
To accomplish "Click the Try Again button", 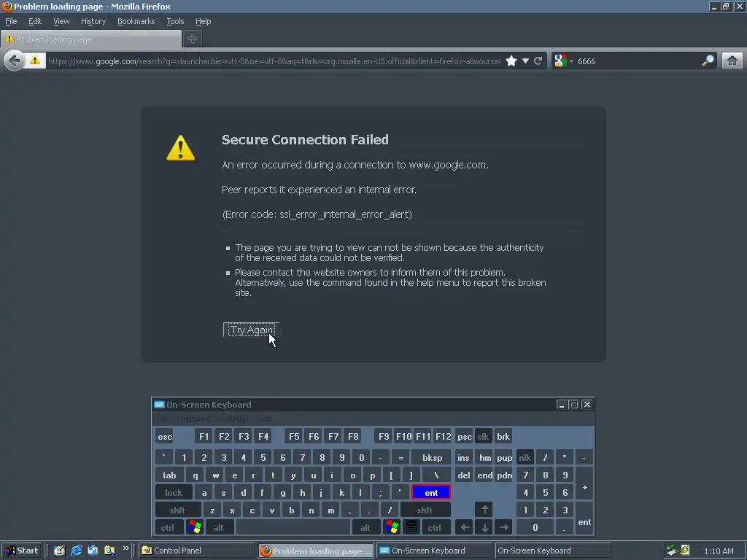I will coord(251,330).
